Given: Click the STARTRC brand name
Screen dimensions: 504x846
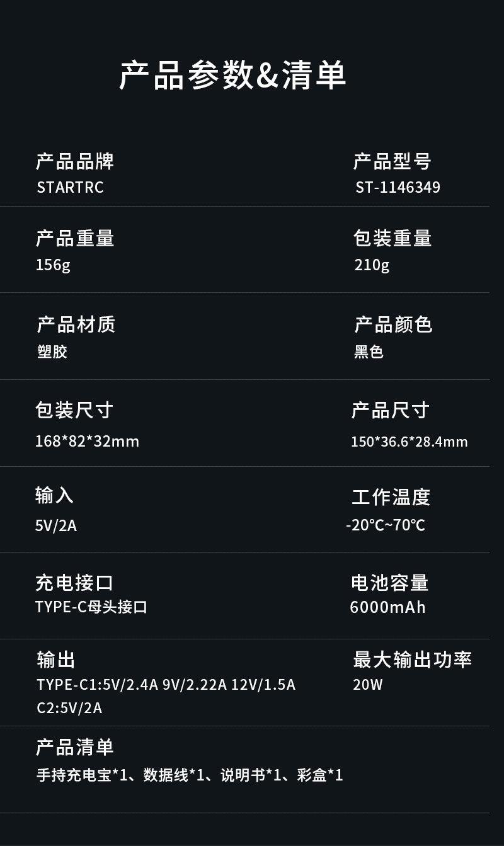Looking at the screenshot, I should point(70,188).
